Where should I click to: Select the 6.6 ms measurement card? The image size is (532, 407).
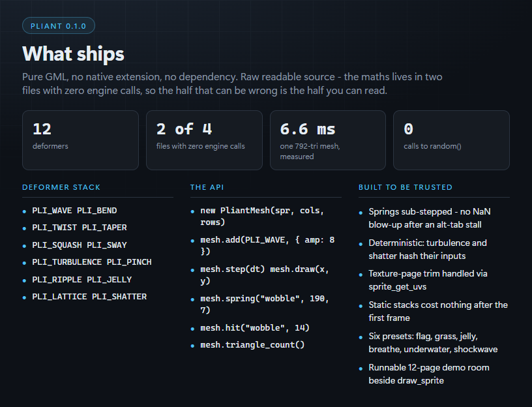click(x=328, y=140)
